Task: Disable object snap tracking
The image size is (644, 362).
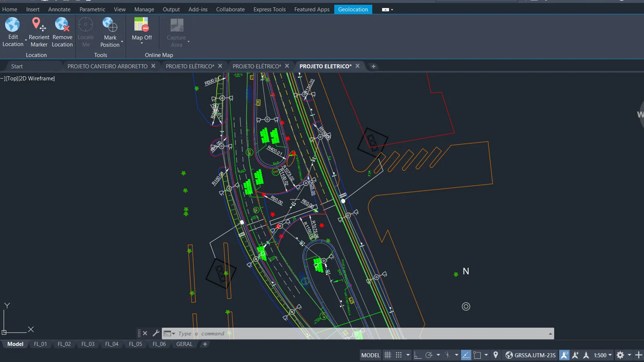Action: [466, 355]
